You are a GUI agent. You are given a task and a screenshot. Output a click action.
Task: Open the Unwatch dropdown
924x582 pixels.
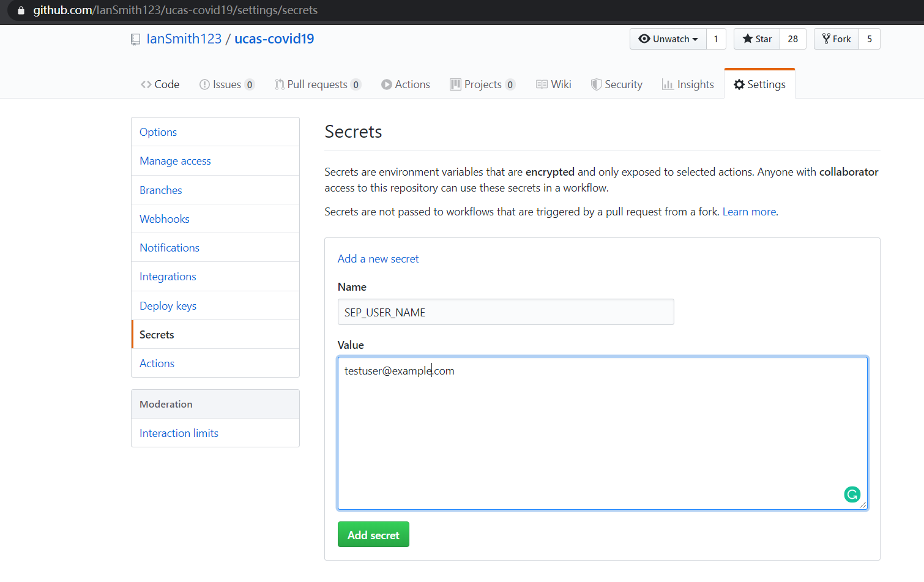point(668,39)
